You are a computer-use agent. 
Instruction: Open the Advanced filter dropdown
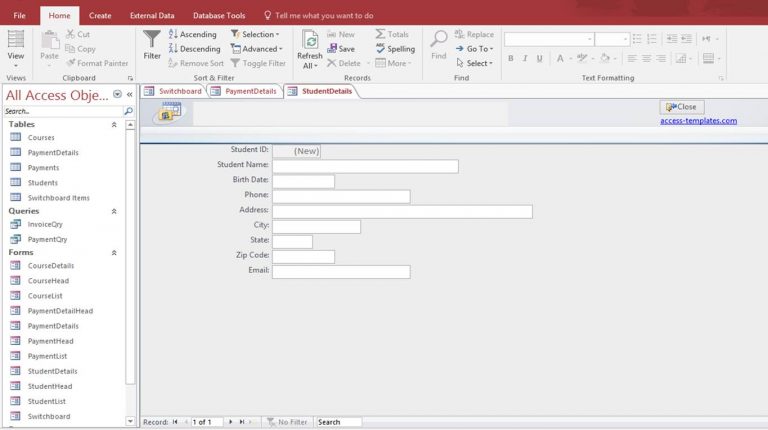(x=257, y=49)
